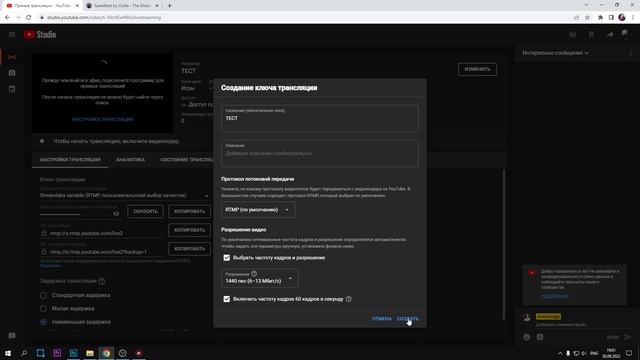Click the help icon beside Разрешение label
640x360 pixels.
click(254, 274)
